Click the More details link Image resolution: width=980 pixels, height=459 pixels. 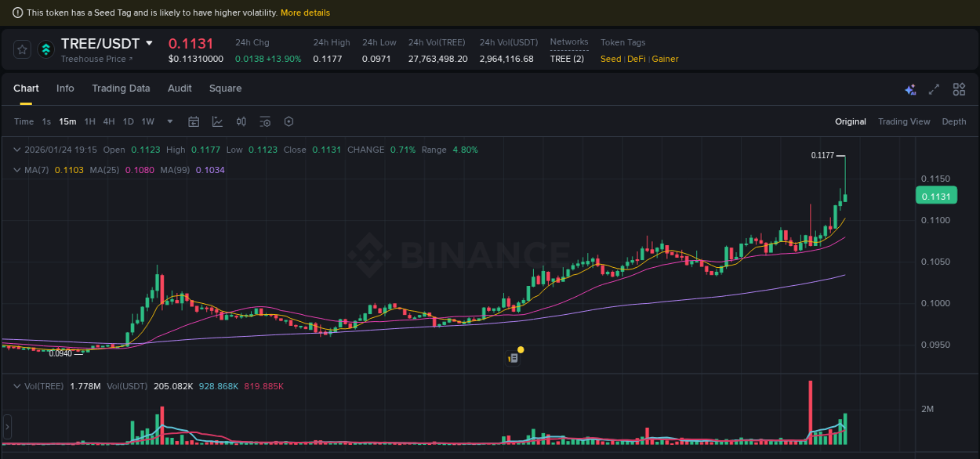(305, 13)
